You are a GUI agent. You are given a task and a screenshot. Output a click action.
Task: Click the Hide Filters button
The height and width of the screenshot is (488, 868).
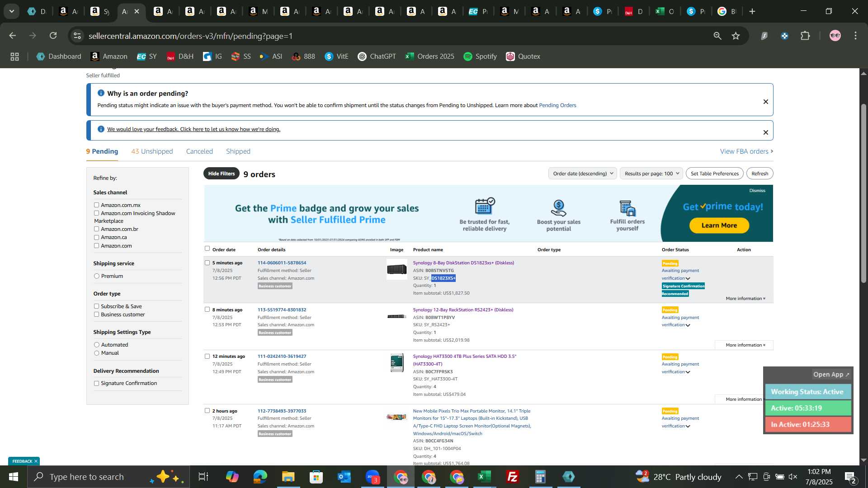(222, 174)
